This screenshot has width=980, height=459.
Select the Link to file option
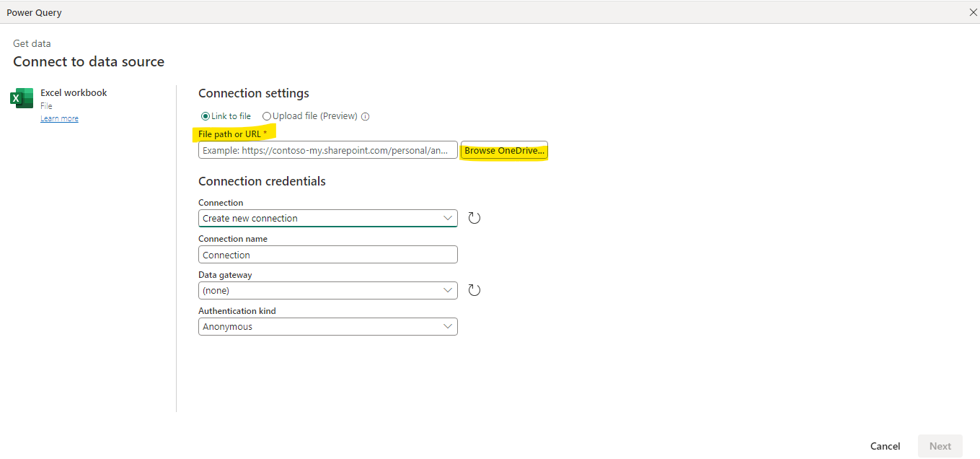205,115
